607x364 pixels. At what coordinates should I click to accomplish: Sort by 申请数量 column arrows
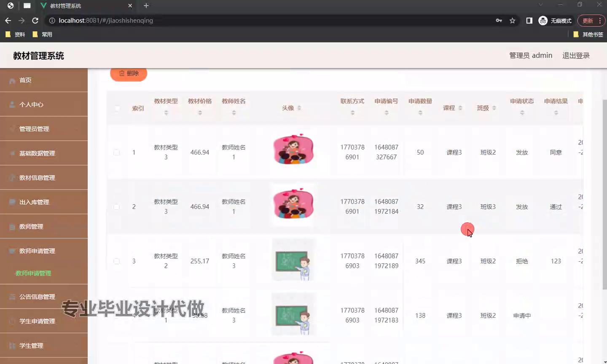coord(420,113)
